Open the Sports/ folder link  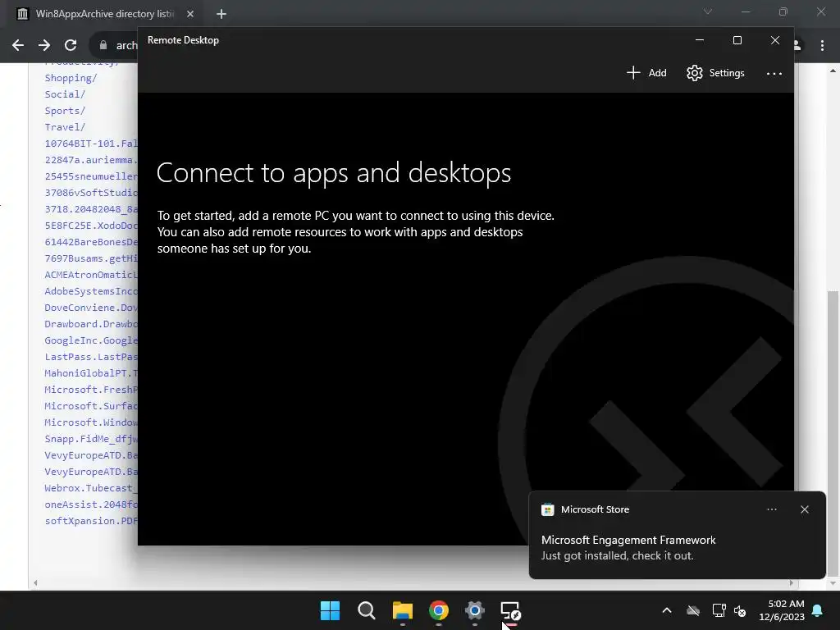click(65, 111)
